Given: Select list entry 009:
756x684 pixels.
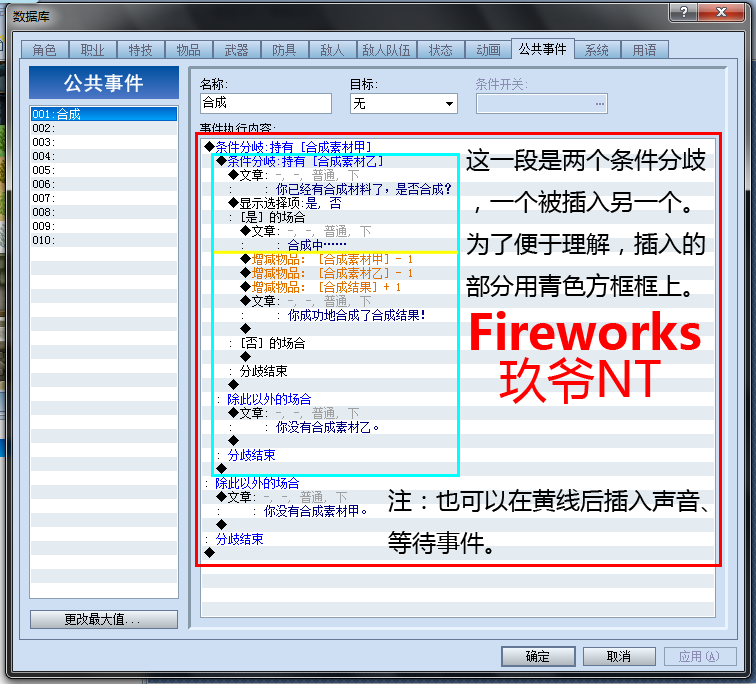Looking at the screenshot, I should [x=104, y=226].
